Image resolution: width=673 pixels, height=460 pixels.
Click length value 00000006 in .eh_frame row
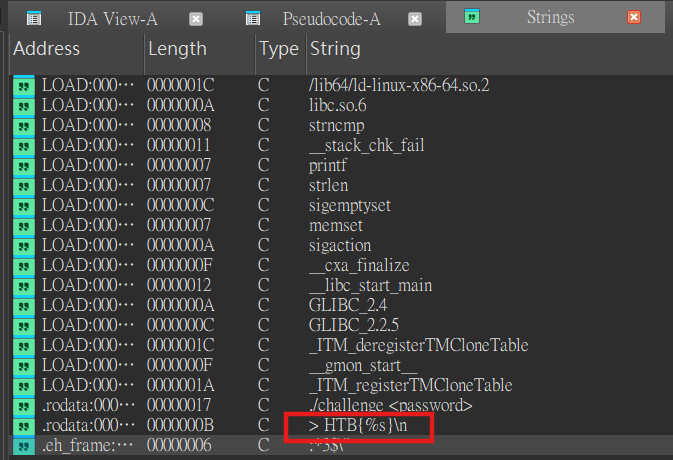179,445
